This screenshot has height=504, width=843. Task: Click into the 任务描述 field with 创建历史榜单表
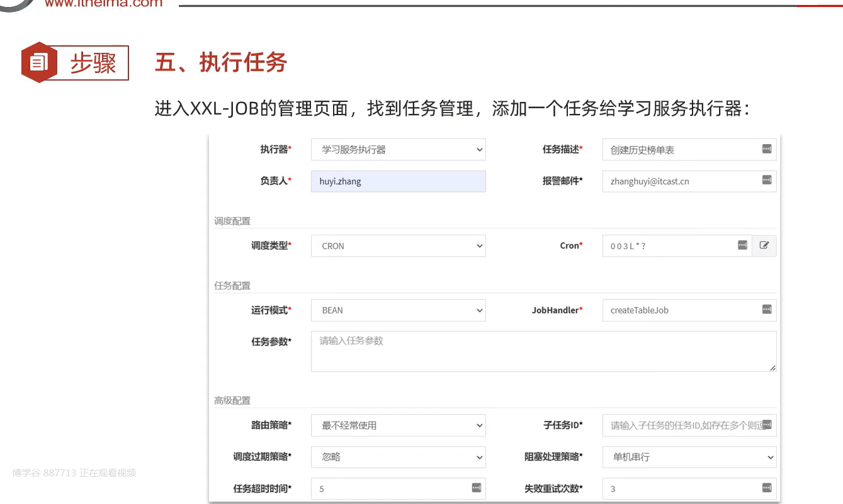[x=689, y=150]
